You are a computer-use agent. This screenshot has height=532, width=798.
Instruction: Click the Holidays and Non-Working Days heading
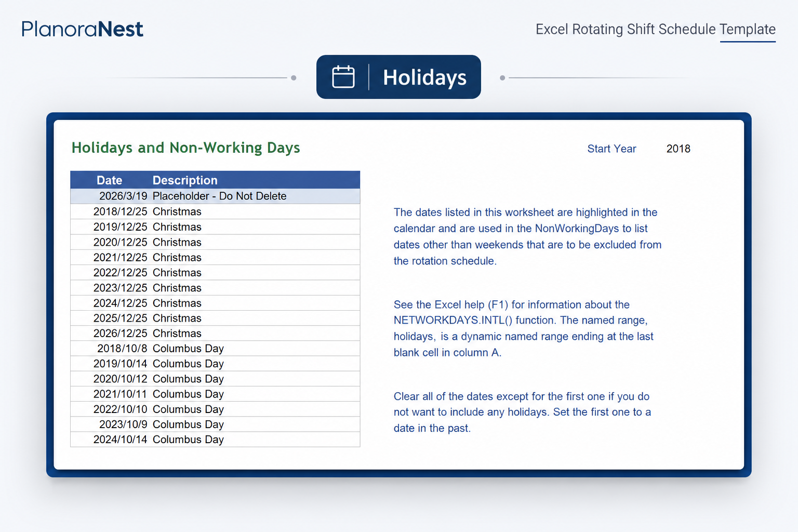(x=185, y=148)
